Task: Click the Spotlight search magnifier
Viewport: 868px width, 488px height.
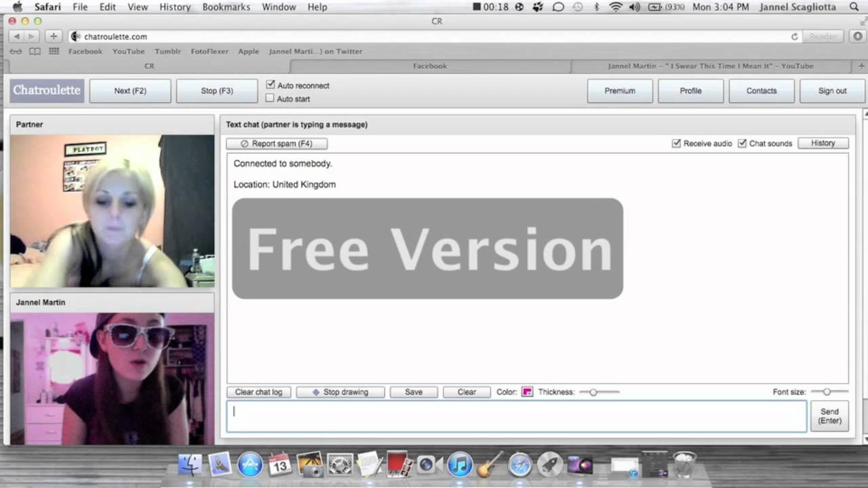Action: coord(854,7)
